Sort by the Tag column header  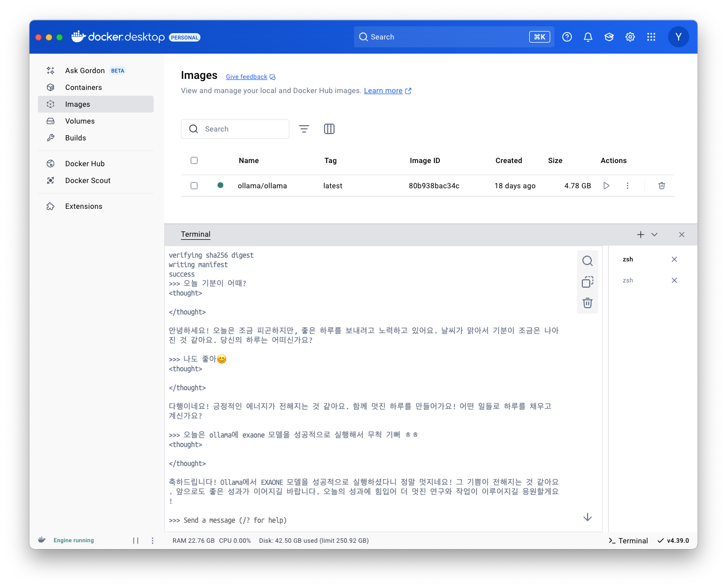click(x=330, y=160)
